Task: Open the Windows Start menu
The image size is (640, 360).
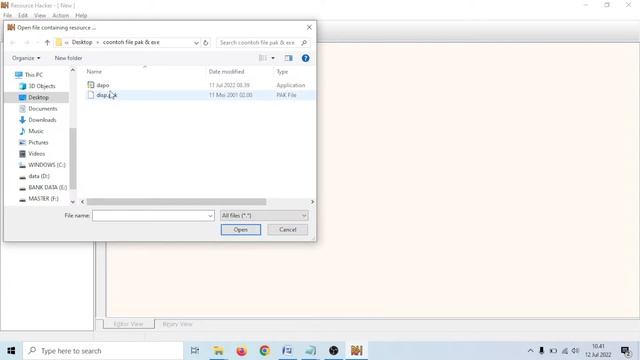Action: pyautogui.click(x=11, y=351)
